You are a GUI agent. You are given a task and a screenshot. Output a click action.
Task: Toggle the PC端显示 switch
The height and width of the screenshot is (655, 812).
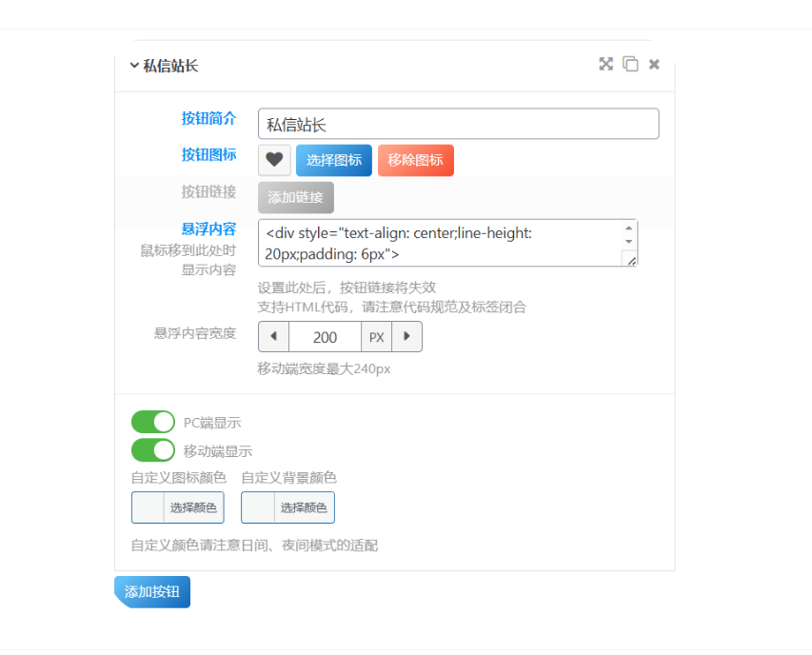(x=153, y=422)
